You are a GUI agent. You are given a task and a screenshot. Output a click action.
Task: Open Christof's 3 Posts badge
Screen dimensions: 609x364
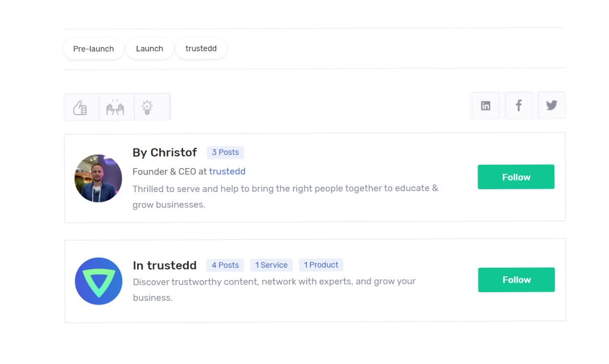click(225, 152)
